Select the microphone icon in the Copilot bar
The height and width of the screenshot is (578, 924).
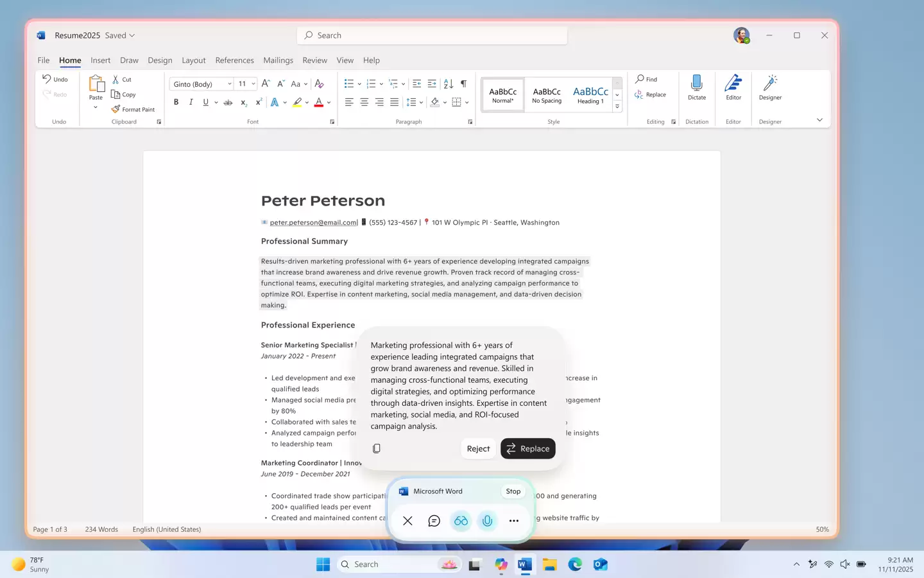[487, 521]
